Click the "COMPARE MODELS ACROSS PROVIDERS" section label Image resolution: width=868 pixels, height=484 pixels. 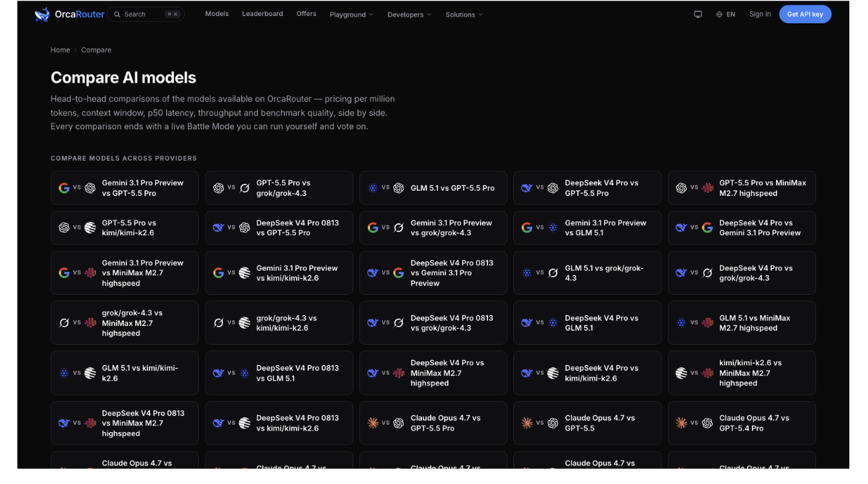pos(123,159)
